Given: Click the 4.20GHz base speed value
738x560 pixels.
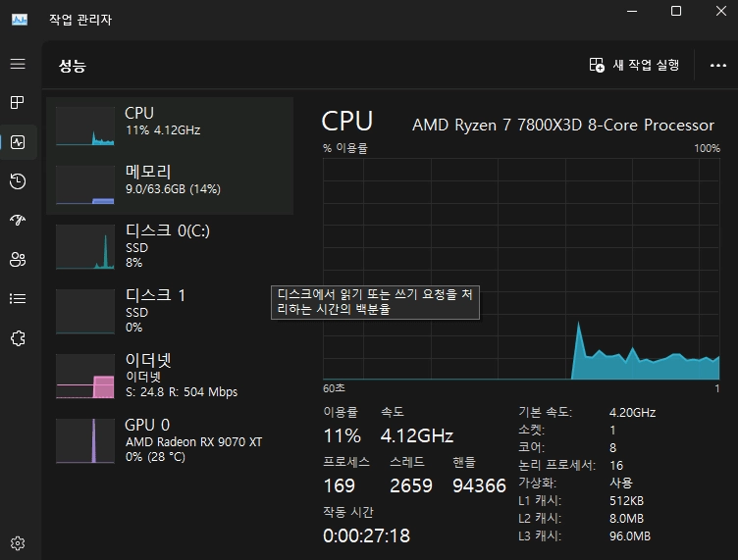Looking at the screenshot, I should (x=633, y=412).
